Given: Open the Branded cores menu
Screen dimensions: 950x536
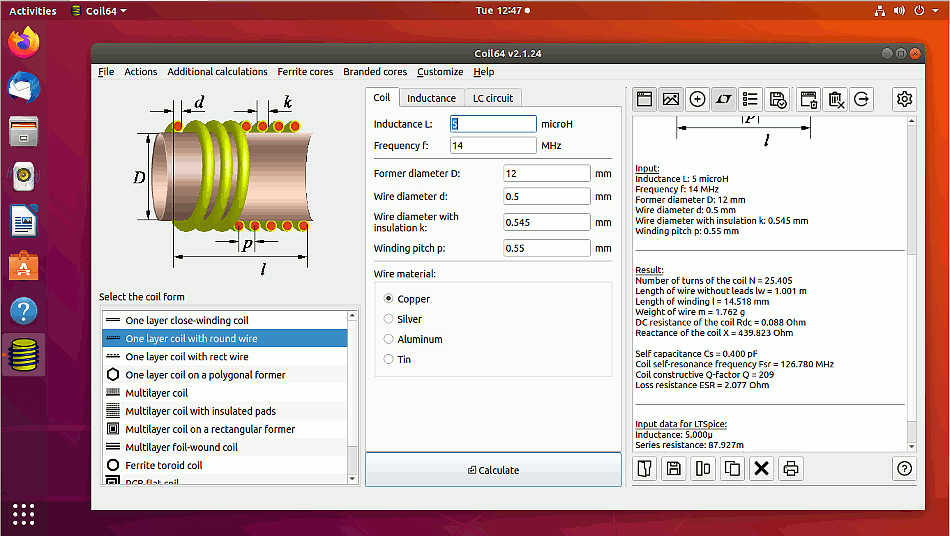Looking at the screenshot, I should pos(375,71).
